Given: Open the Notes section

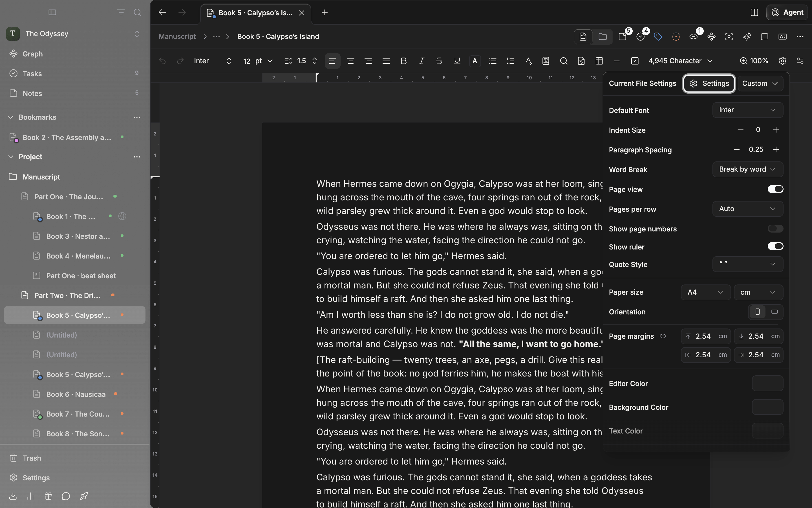Looking at the screenshot, I should [x=75, y=93].
